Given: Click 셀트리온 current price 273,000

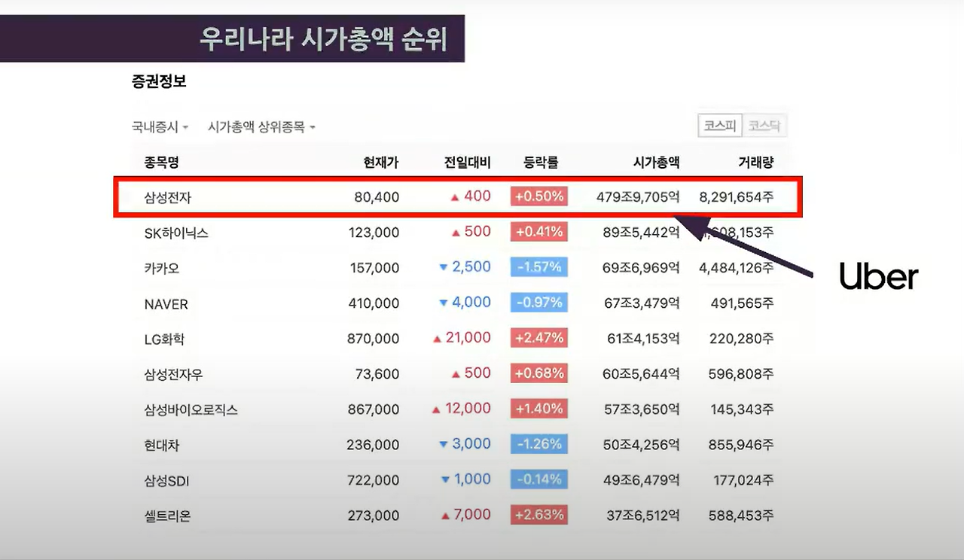Looking at the screenshot, I should [x=374, y=516].
